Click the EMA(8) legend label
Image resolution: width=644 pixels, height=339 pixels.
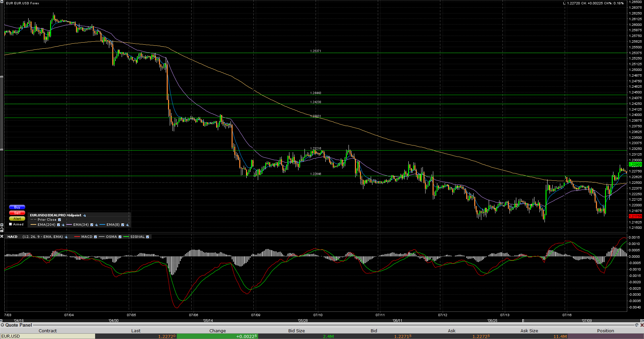(x=113, y=225)
